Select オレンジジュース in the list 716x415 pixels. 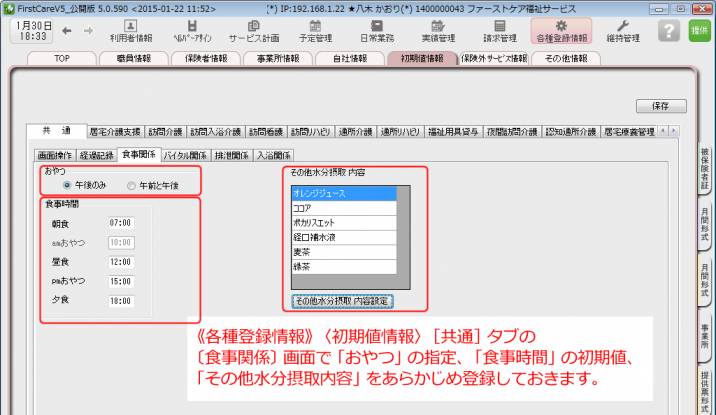coord(343,193)
